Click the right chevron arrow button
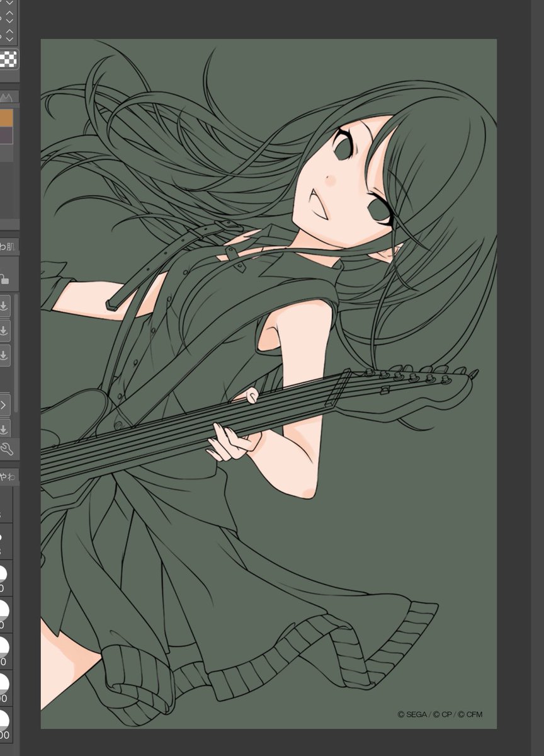544x756 pixels. (3, 405)
